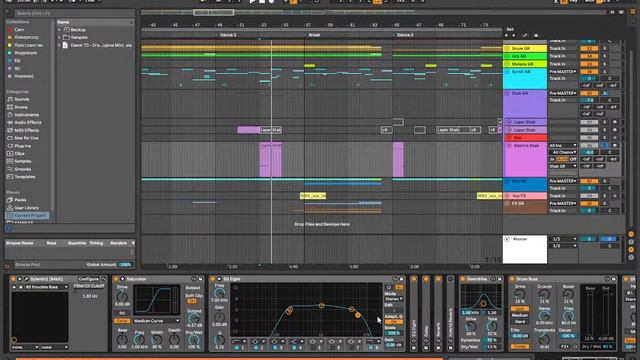Click the DC button in Saturator
This screenshot has width=640, height=360.
pos(122,313)
